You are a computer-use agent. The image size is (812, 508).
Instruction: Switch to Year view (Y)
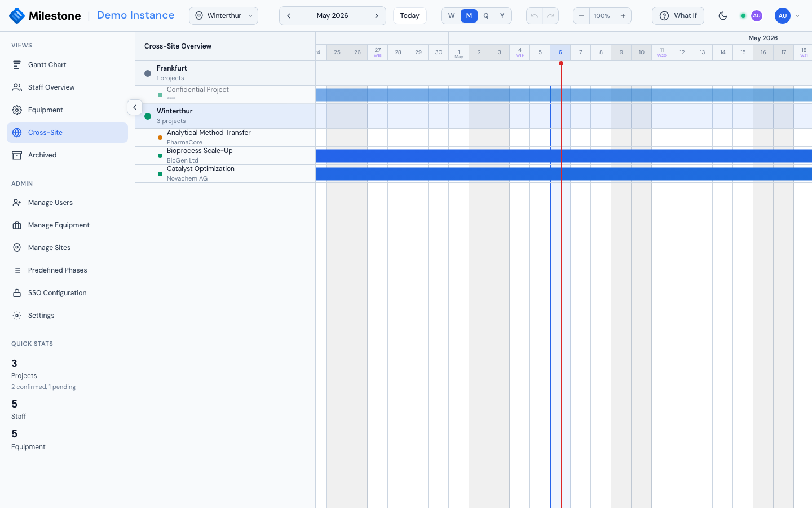coord(502,16)
